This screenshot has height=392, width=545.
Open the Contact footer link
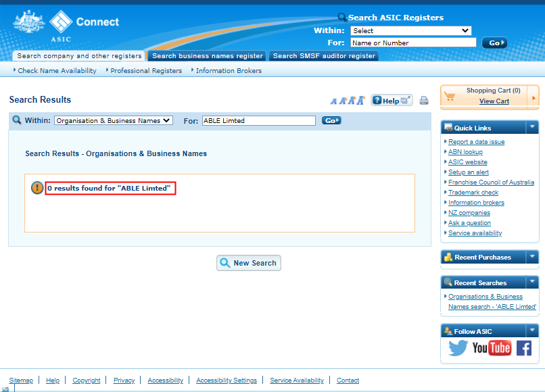coord(348,381)
